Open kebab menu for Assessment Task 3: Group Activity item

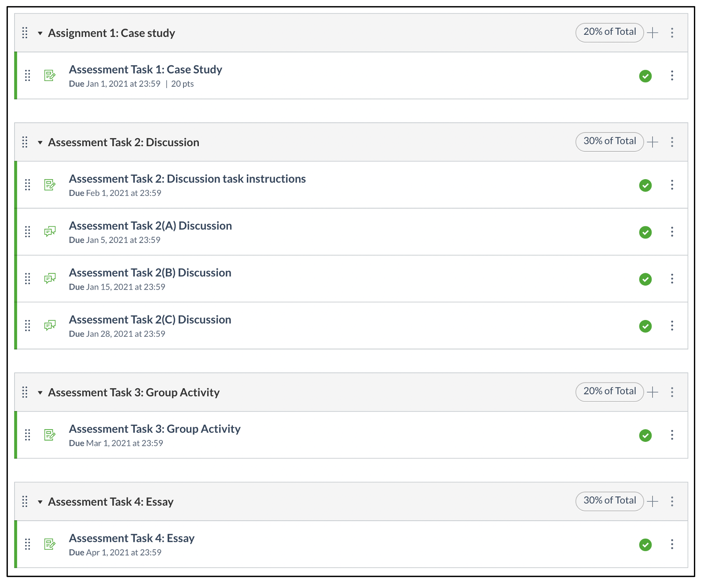point(672,435)
